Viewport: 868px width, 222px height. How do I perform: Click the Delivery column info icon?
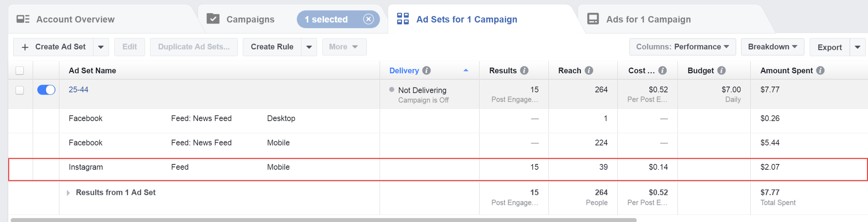(x=427, y=70)
